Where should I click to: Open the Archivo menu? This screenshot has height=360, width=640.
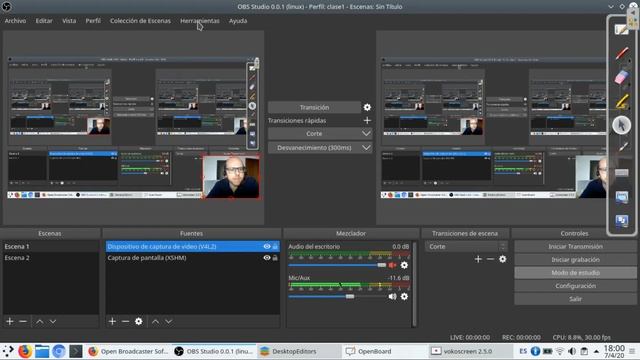tap(15, 21)
